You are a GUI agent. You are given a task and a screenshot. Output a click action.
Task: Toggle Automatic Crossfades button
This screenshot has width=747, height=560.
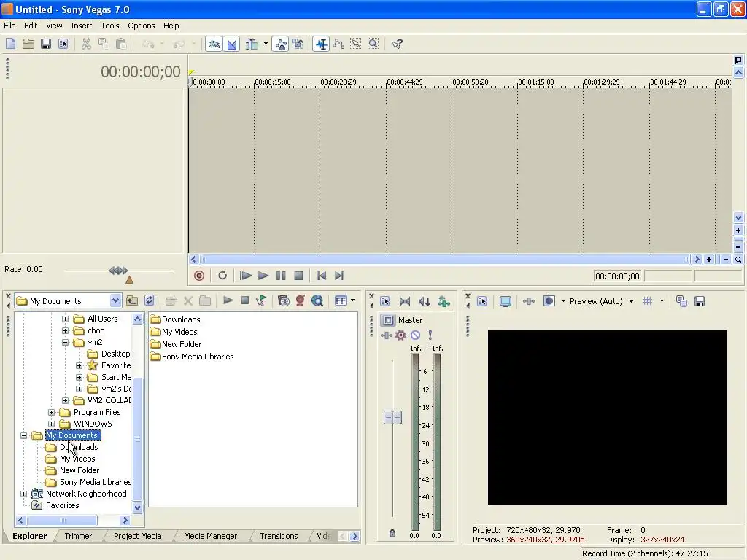231,44
